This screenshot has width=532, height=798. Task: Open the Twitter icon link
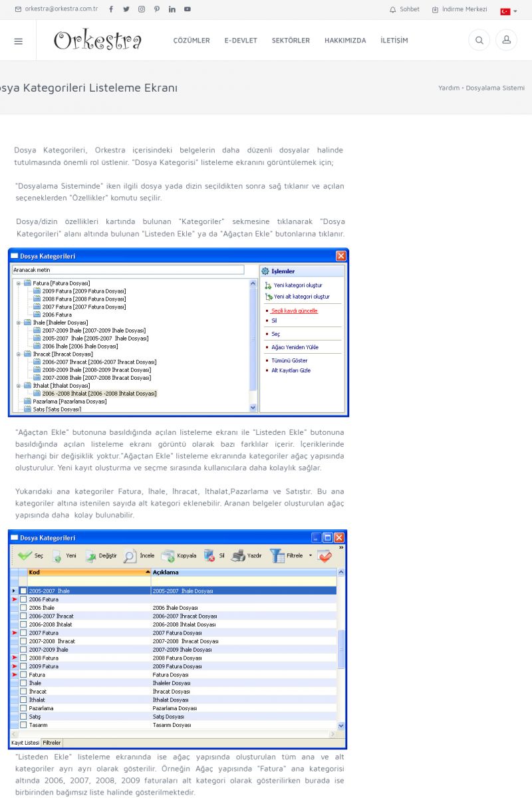(126, 9)
